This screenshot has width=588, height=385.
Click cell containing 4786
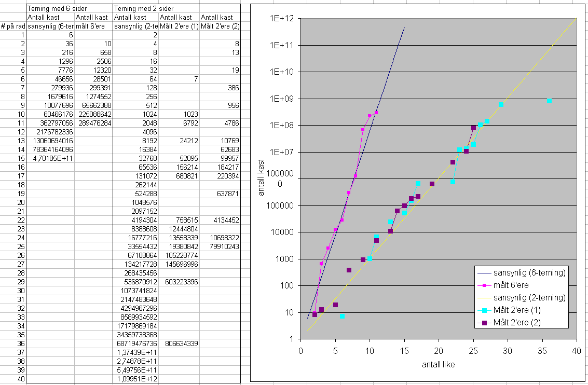[220, 123]
